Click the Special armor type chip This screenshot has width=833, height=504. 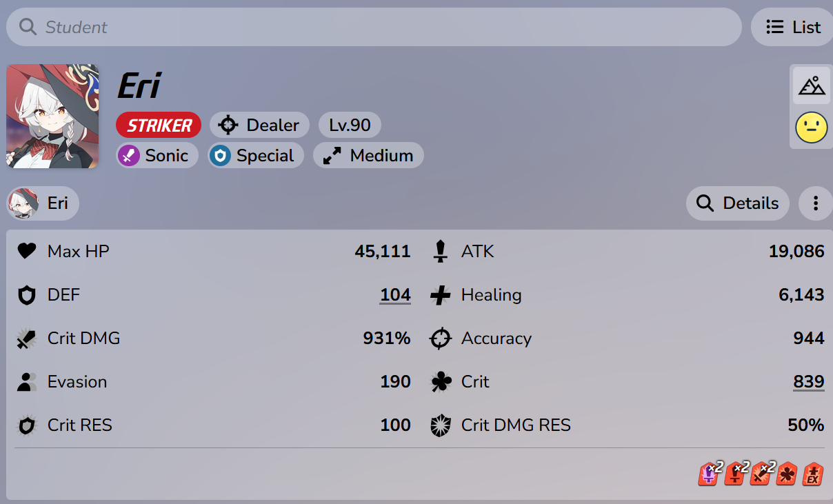256,155
